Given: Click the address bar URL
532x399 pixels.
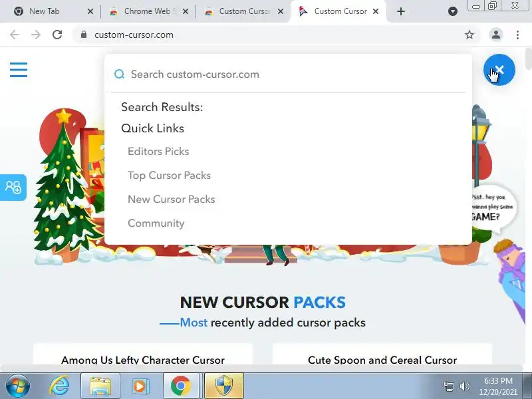Looking at the screenshot, I should click(134, 35).
